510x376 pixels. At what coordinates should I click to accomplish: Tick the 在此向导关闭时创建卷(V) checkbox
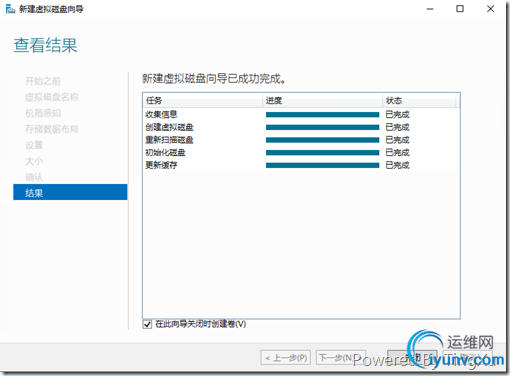[147, 324]
